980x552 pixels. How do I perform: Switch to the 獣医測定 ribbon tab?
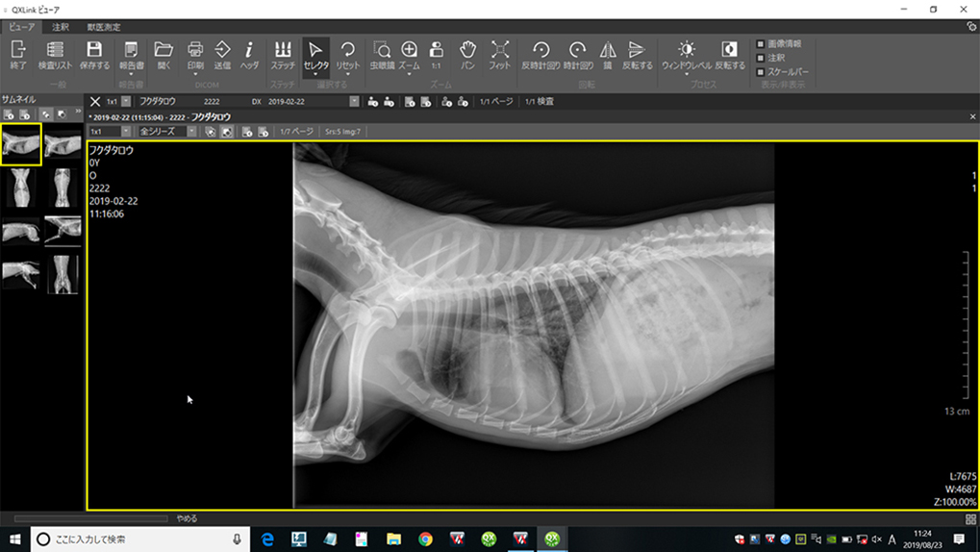pos(104,27)
